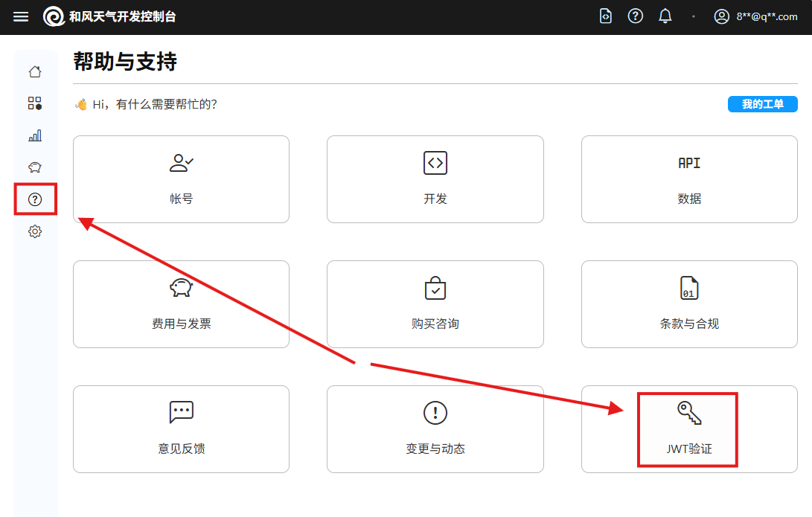Open the 条款与合规 help card

tap(689, 304)
